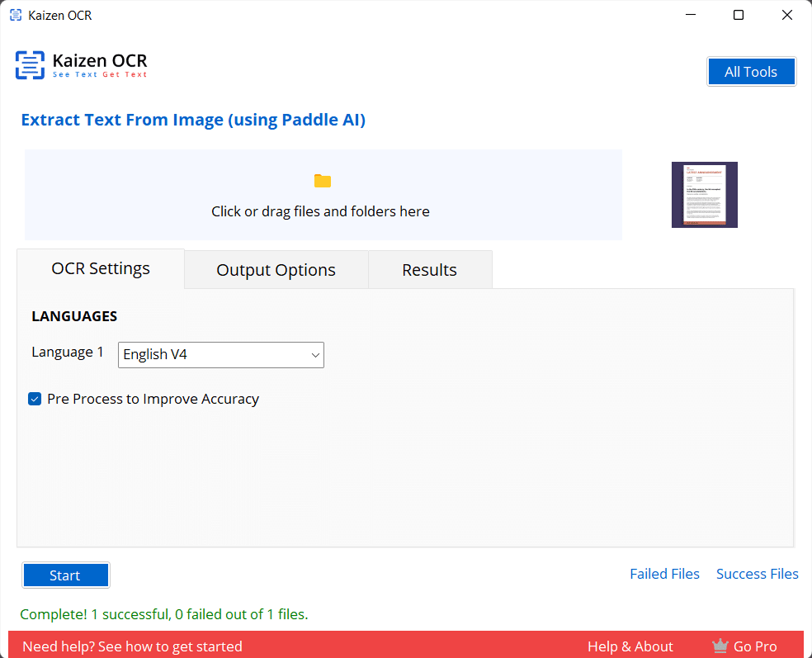
Task: Select the loaded document thumbnail preview
Action: [x=704, y=195]
